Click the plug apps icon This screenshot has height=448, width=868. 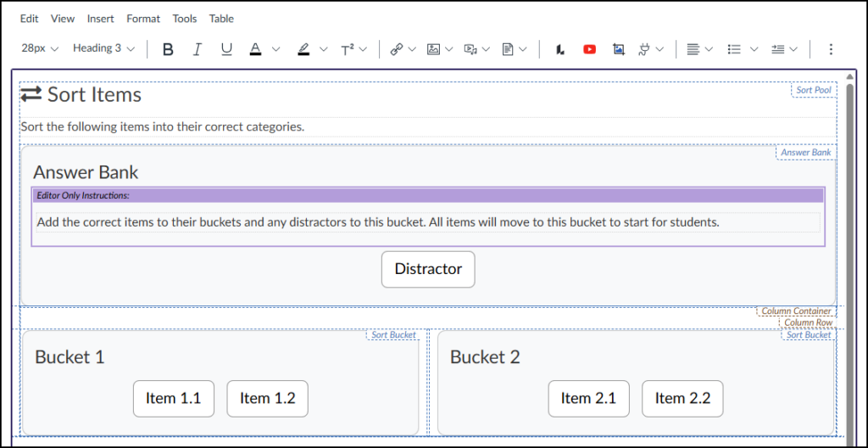click(x=644, y=49)
